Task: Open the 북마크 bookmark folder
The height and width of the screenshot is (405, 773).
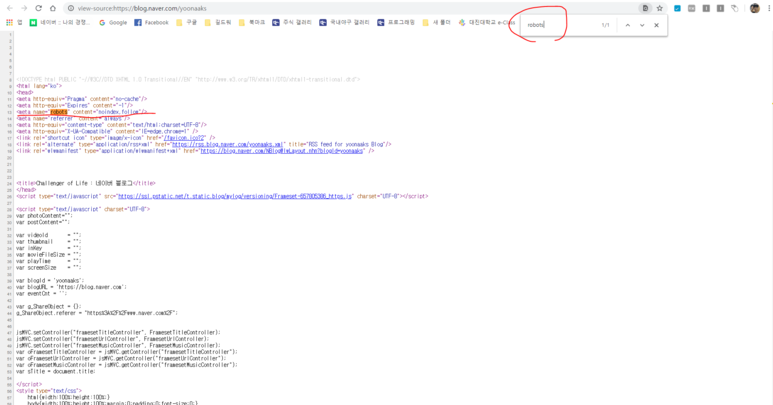Action: [x=251, y=22]
